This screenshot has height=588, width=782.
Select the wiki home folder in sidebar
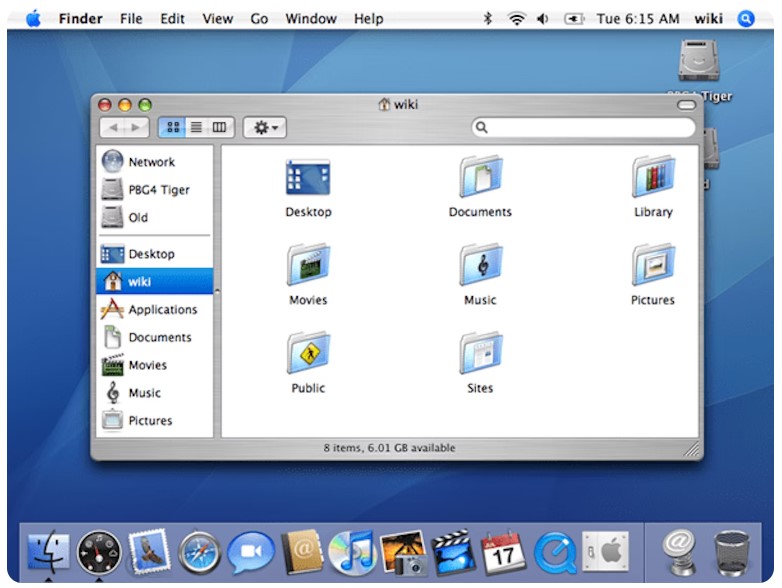pyautogui.click(x=155, y=281)
